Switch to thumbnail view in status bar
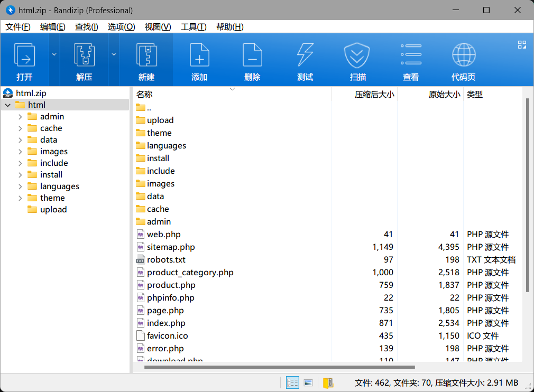 click(x=308, y=382)
